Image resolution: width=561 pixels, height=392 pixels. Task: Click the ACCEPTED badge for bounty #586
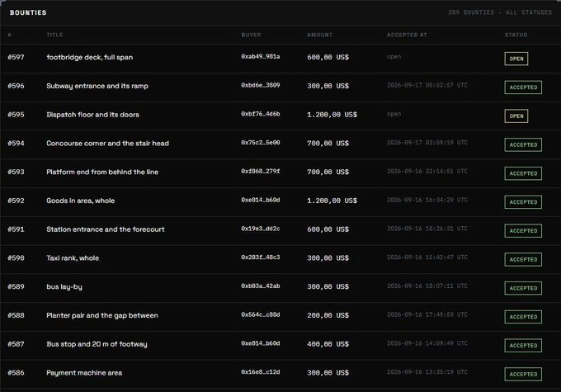(x=523, y=374)
